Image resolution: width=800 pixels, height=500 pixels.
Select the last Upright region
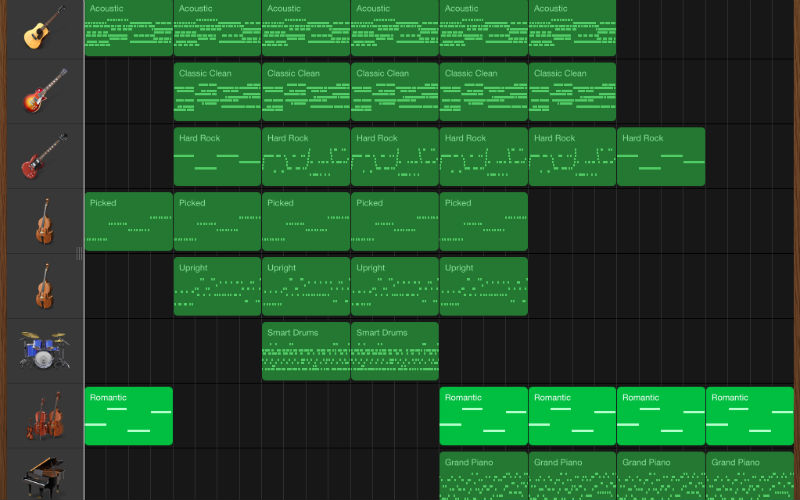[484, 286]
